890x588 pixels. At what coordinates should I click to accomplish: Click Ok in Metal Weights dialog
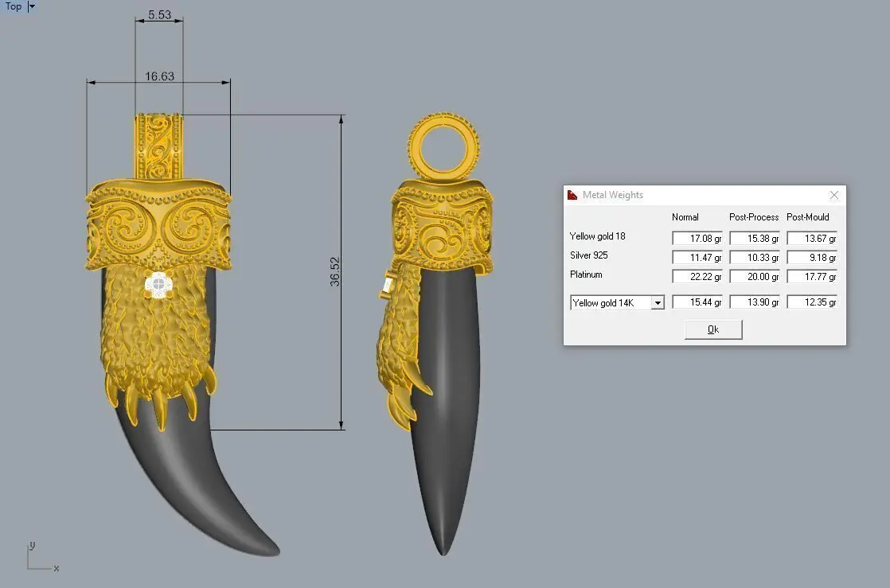(x=713, y=329)
